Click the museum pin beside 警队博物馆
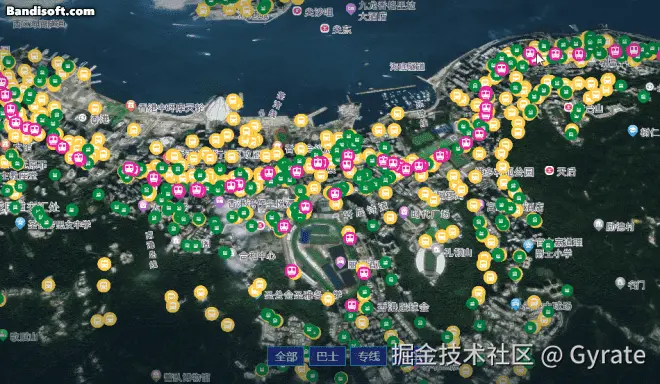Image resolution: width=660 pixels, height=384 pixels. (156, 375)
